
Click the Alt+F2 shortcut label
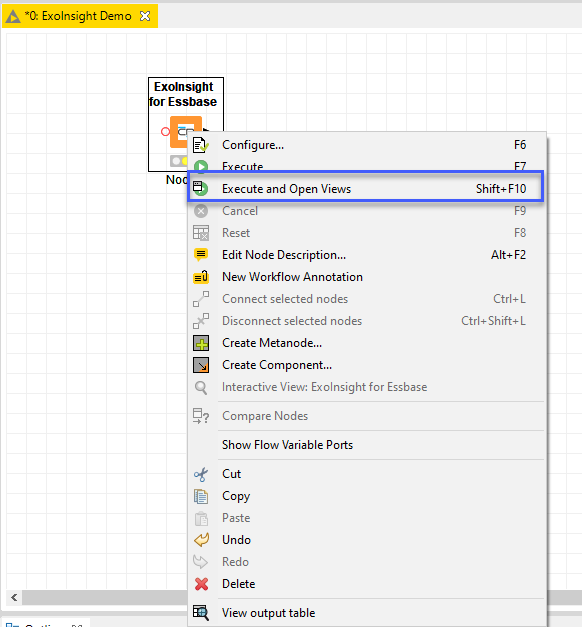(508, 255)
